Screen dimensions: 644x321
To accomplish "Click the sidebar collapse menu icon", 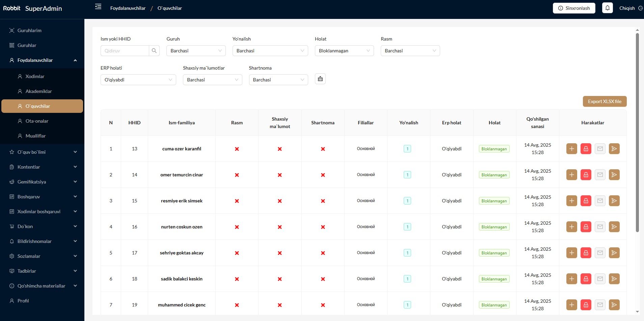I will pos(98,7).
